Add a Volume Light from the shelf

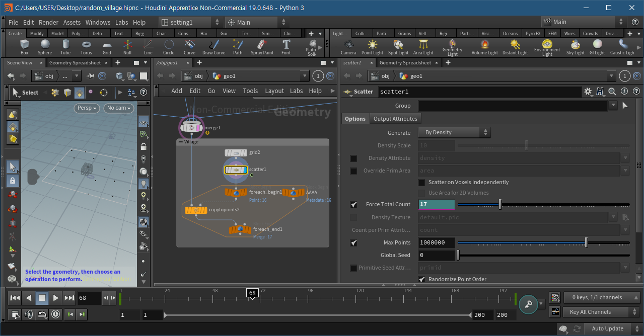[x=484, y=47]
